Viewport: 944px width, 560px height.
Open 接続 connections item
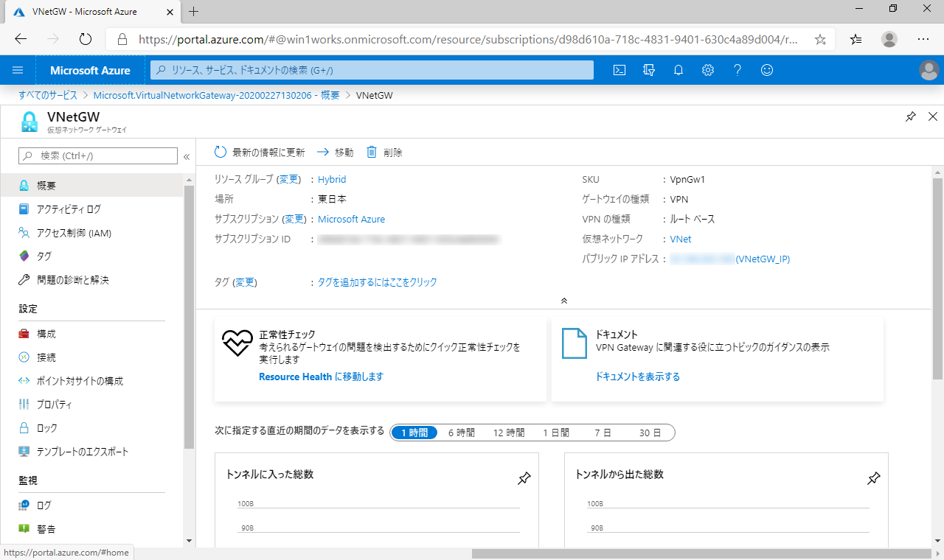coord(92,357)
